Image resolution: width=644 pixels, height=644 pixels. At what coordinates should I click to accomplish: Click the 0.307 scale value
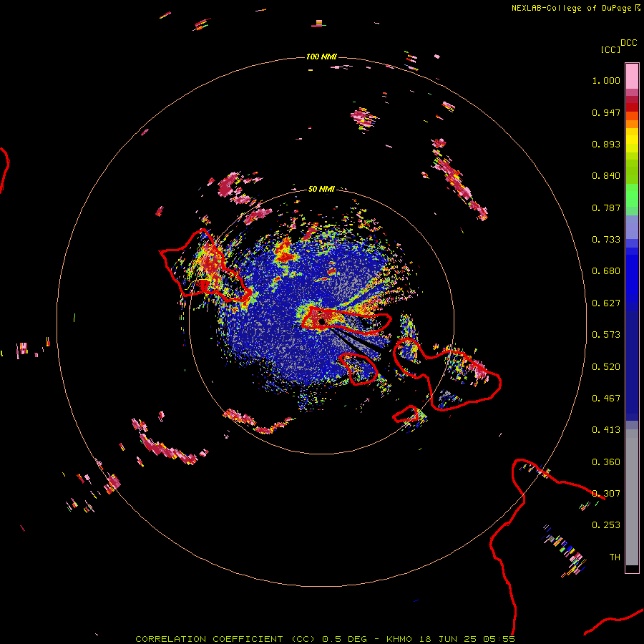point(606,494)
